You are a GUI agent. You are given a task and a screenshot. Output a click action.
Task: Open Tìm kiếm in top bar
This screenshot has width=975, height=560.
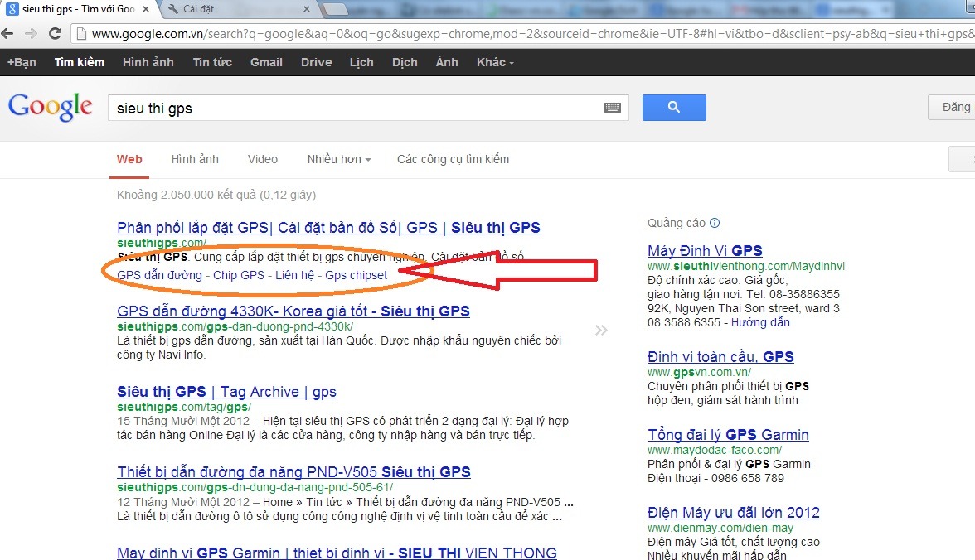(79, 62)
